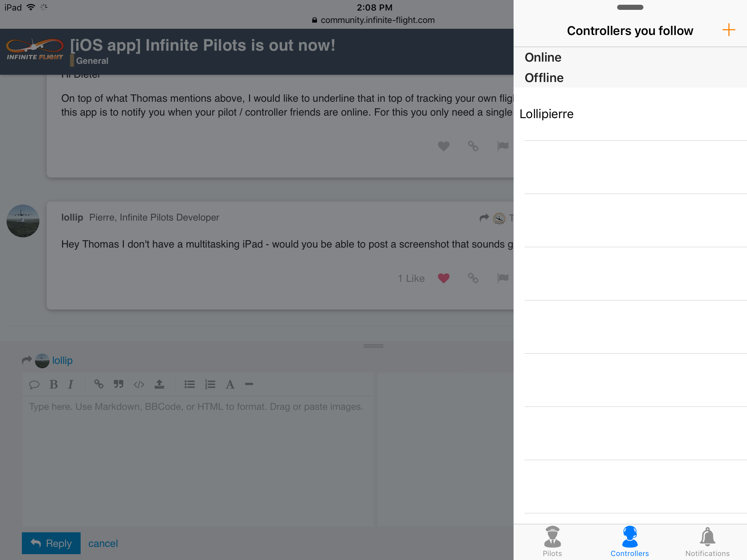Viewport: 747px width, 560px height.
Task: Grab the slide-over panel handle
Action: coord(630,7)
